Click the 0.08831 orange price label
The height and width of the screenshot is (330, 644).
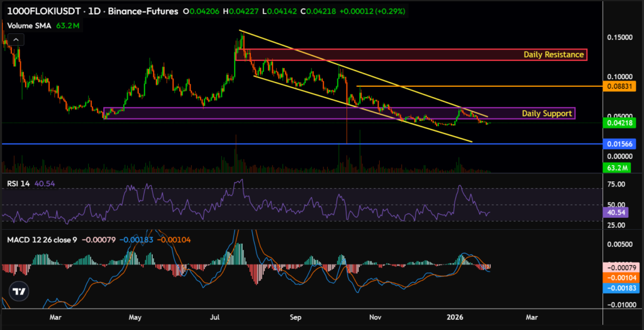pyautogui.click(x=619, y=86)
